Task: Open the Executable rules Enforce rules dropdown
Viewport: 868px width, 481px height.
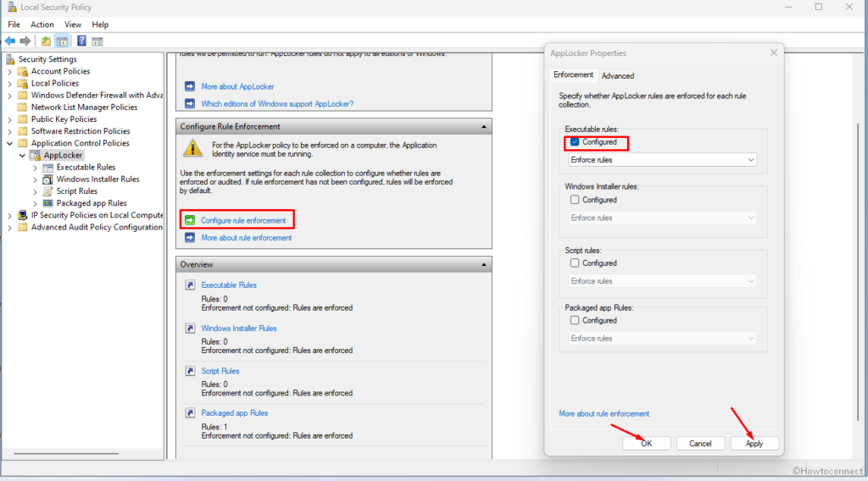Action: (x=663, y=160)
